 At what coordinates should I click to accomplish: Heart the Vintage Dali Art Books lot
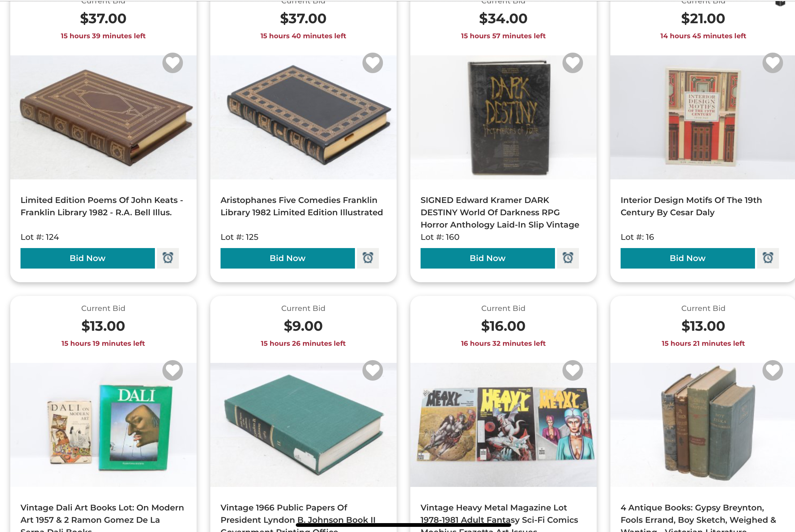click(172, 370)
